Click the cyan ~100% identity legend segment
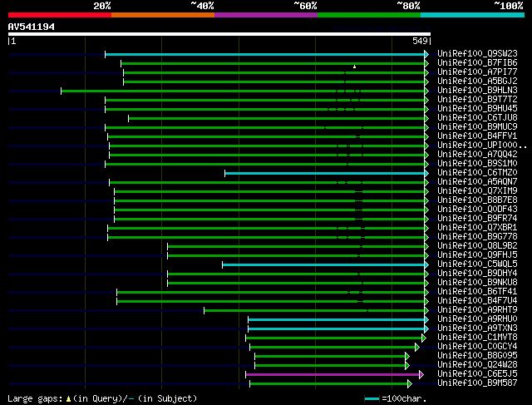532x405 pixels. 473,15
